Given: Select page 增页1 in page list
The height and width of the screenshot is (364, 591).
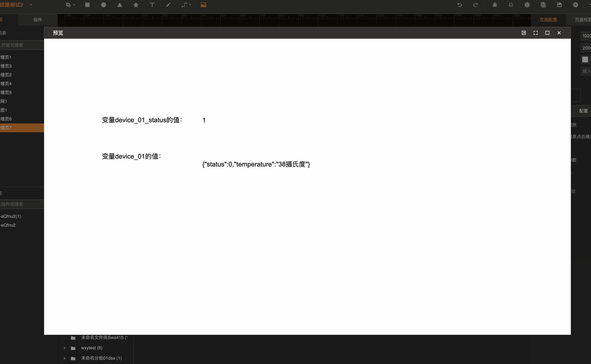Looking at the screenshot, I should click(x=22, y=57).
